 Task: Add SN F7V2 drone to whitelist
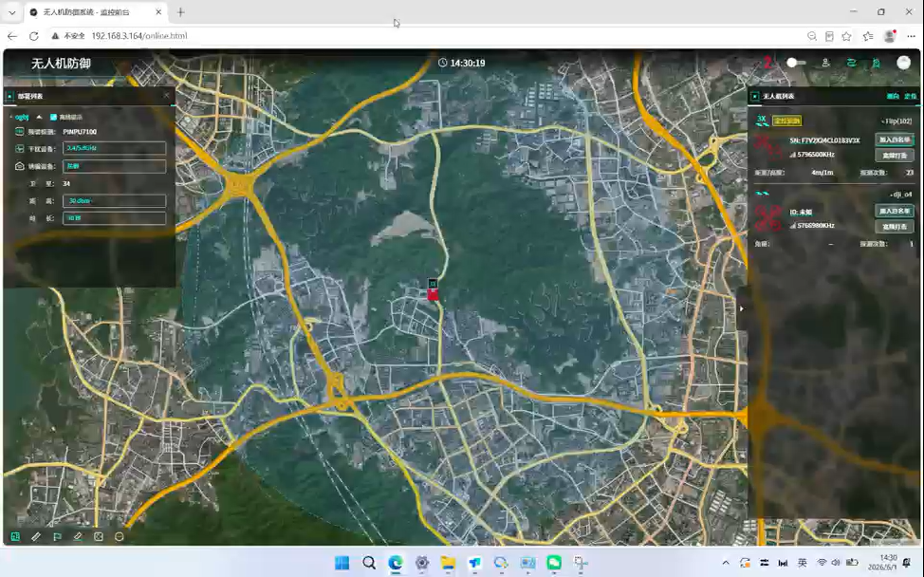tap(895, 140)
